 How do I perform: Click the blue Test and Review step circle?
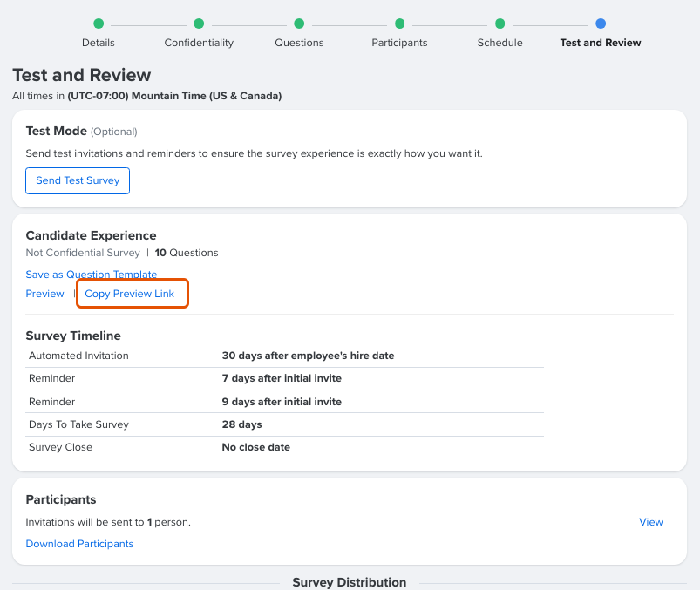(600, 25)
